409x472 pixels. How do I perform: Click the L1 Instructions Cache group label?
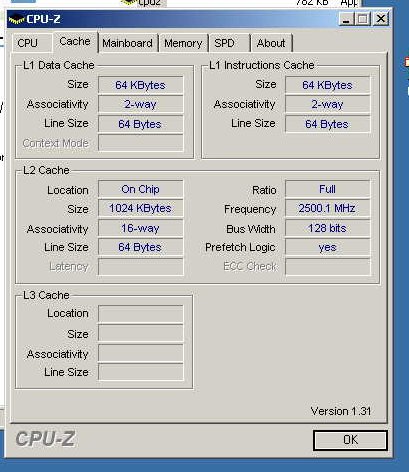pos(262,65)
